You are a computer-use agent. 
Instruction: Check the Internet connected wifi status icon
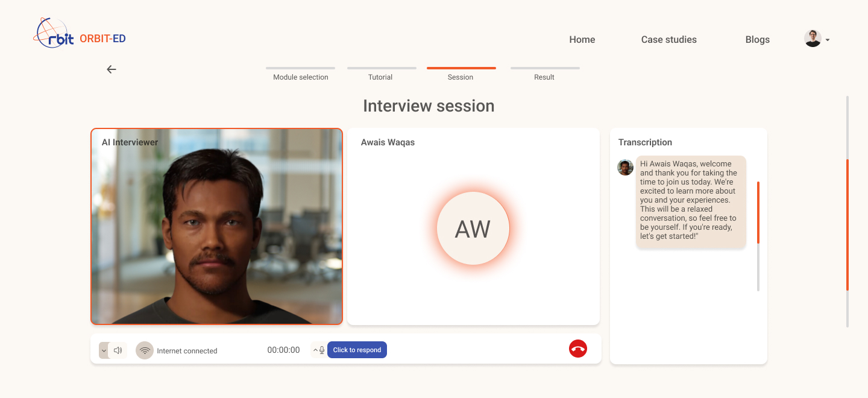tap(144, 350)
